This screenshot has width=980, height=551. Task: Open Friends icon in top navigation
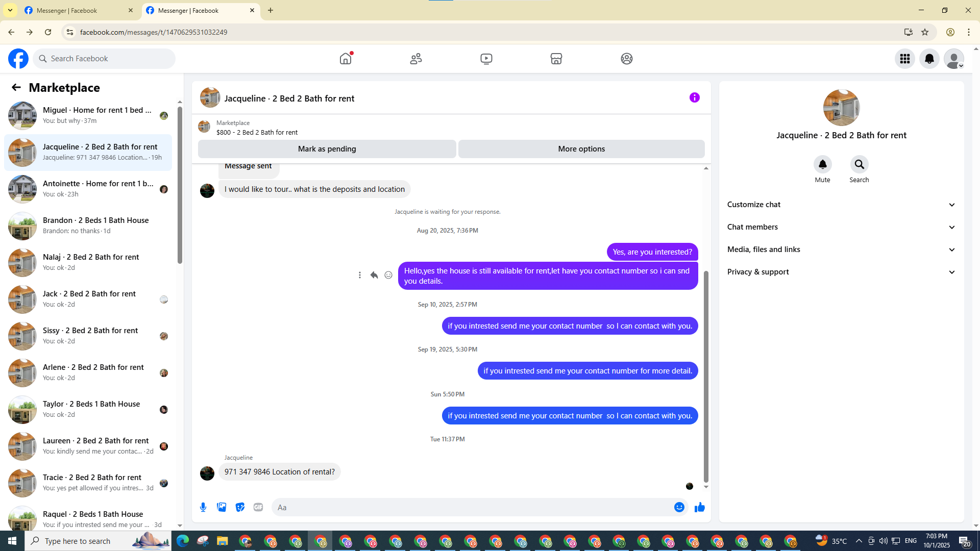tap(416, 59)
